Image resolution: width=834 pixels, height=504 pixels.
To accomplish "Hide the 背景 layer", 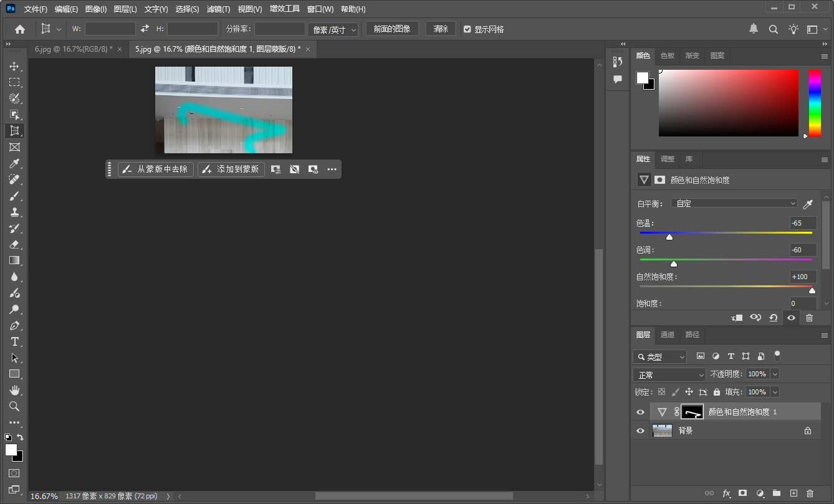I will (x=640, y=430).
